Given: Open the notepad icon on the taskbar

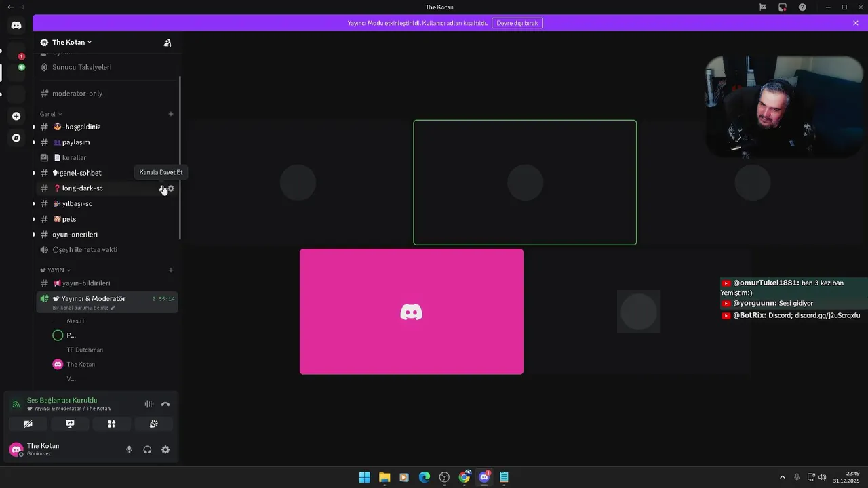Looking at the screenshot, I should pos(504,477).
